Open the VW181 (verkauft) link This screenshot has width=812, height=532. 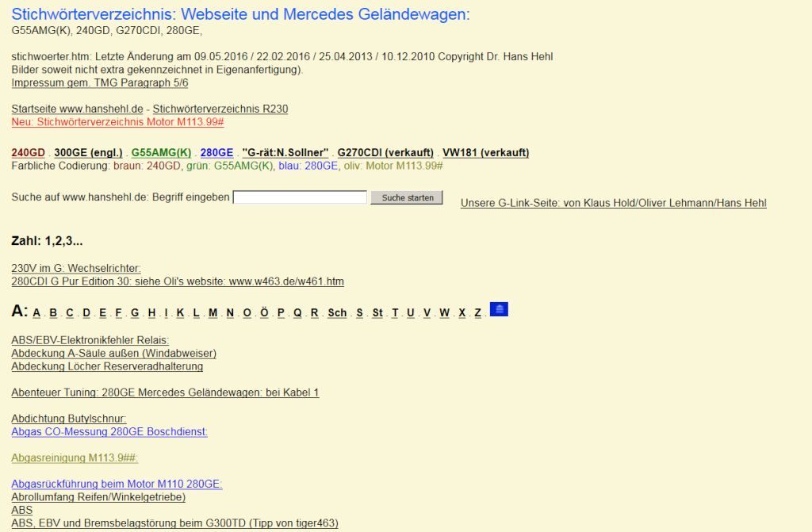(485, 152)
